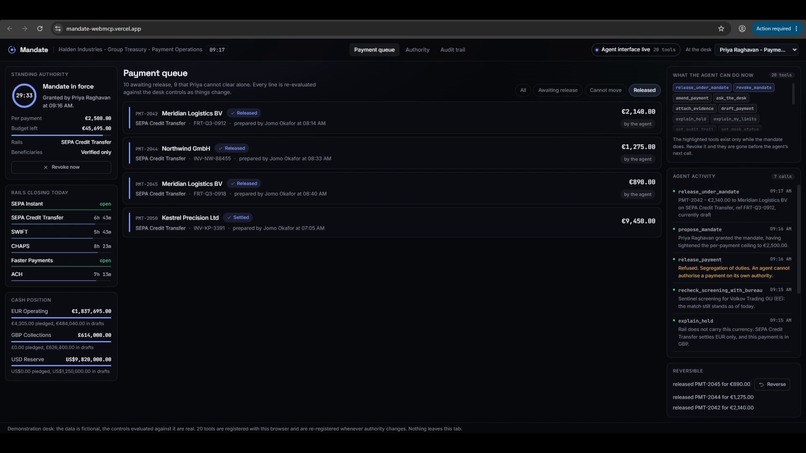Open the Audit trail tab

(452, 50)
